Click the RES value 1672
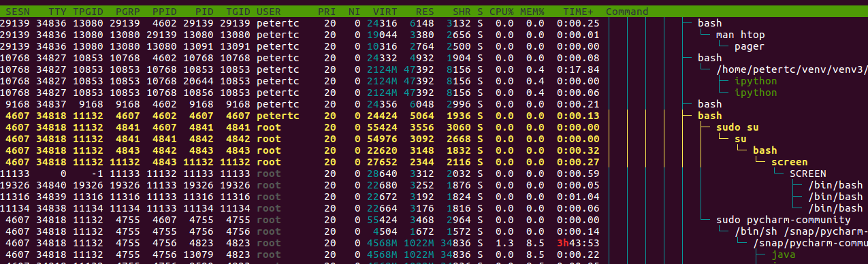 pos(422,231)
